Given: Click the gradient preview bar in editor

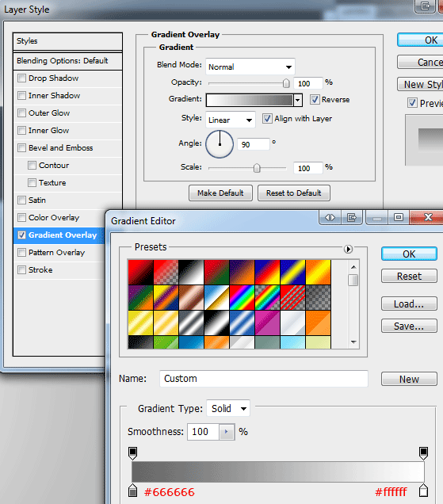Looking at the screenshot, I should point(278,472).
